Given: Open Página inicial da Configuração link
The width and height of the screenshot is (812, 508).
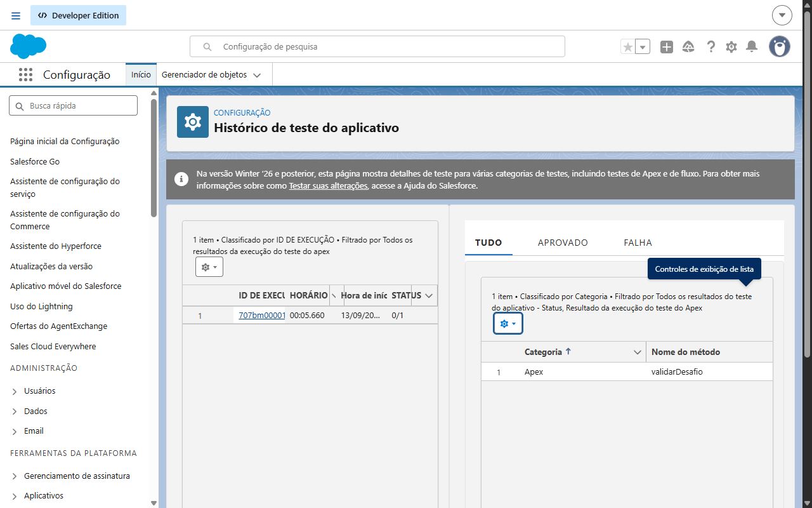Looking at the screenshot, I should (x=65, y=141).
